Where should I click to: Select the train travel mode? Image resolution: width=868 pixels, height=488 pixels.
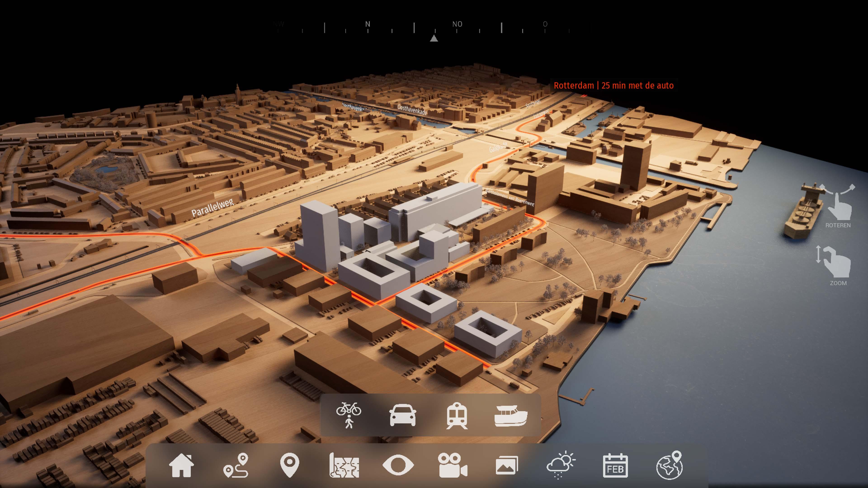coord(457,415)
